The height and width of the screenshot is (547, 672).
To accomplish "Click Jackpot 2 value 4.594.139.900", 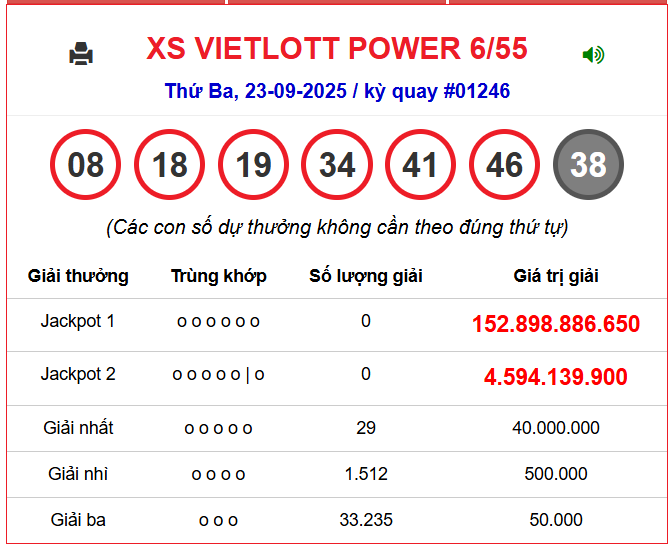I will pos(556,377).
